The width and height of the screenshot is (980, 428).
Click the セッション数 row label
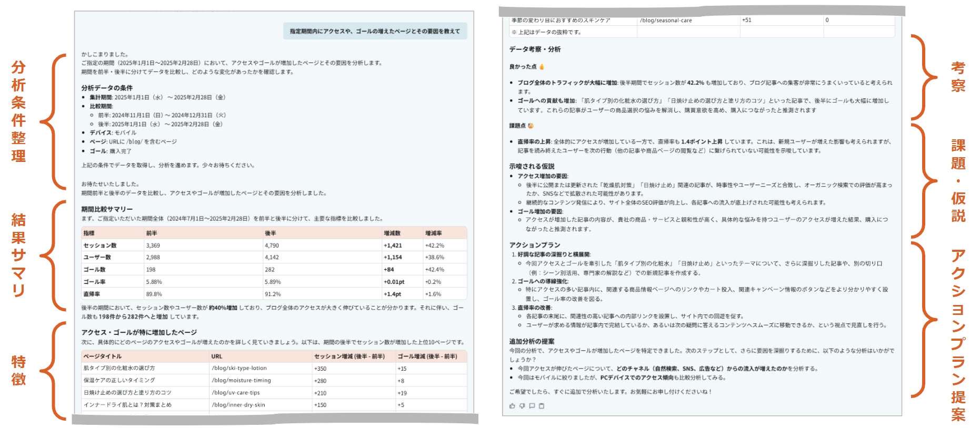pos(100,246)
